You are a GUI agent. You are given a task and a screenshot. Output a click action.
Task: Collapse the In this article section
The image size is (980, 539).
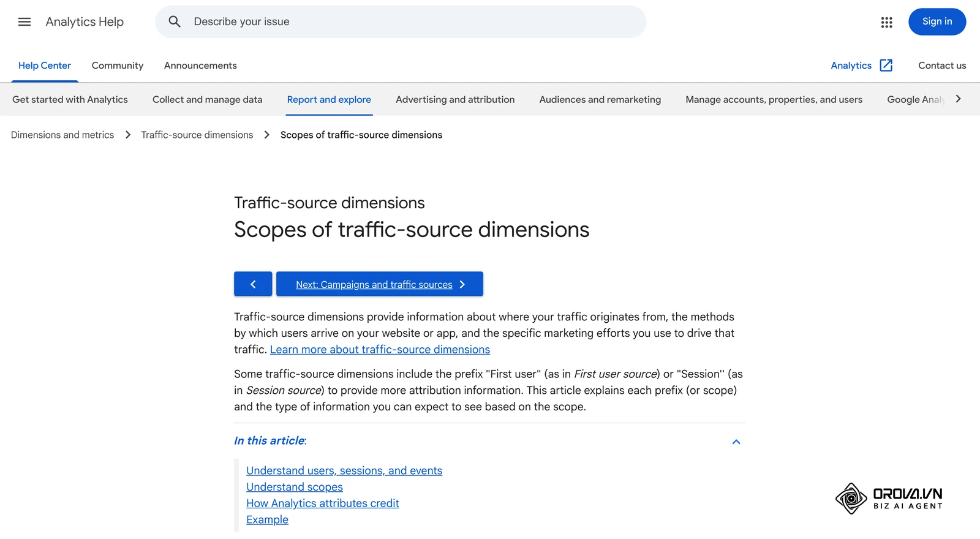tap(736, 442)
